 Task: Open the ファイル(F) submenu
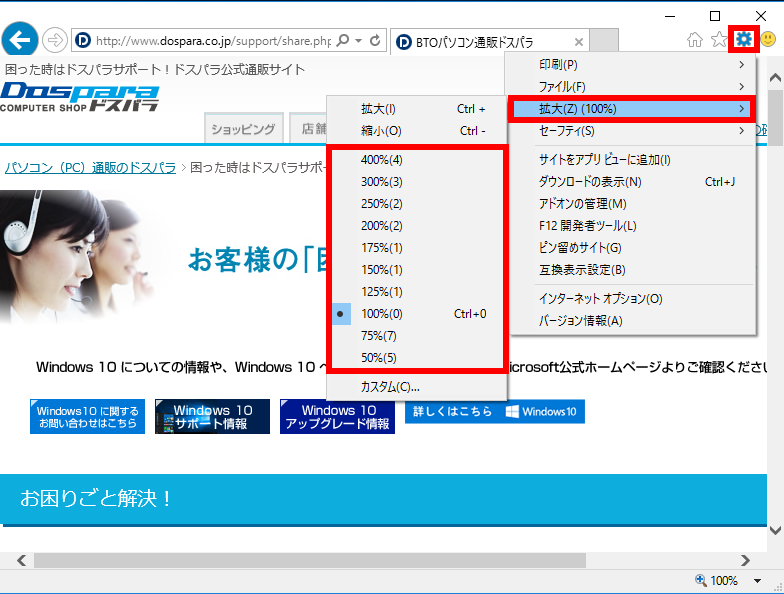pos(632,86)
